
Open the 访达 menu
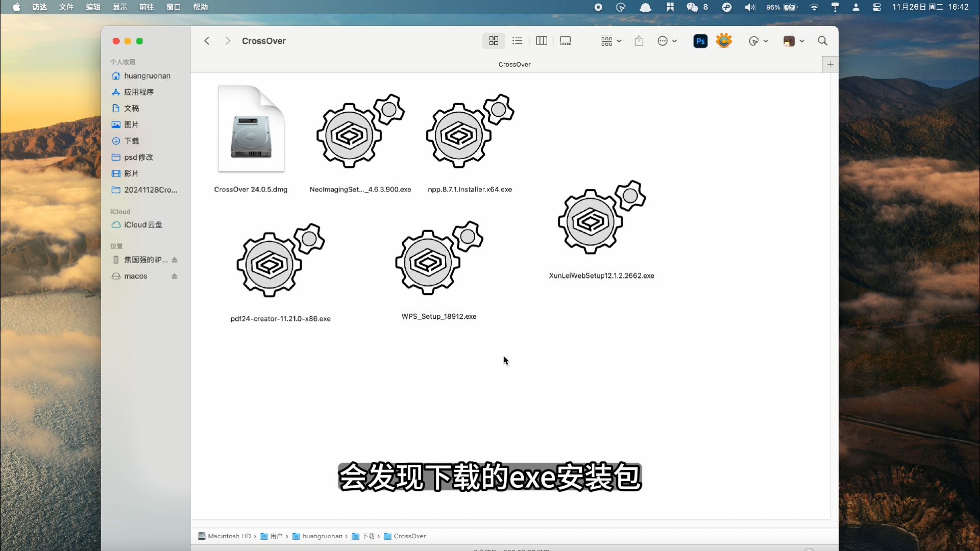tap(39, 7)
